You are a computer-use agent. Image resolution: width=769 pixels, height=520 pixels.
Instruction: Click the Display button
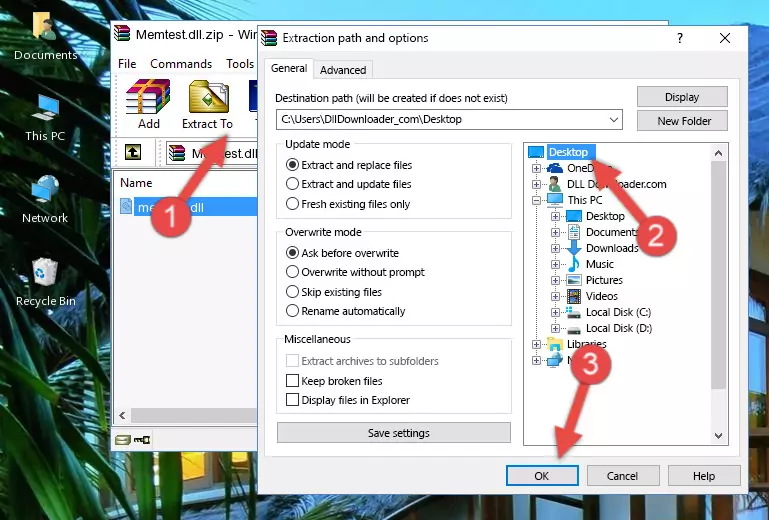(x=682, y=97)
